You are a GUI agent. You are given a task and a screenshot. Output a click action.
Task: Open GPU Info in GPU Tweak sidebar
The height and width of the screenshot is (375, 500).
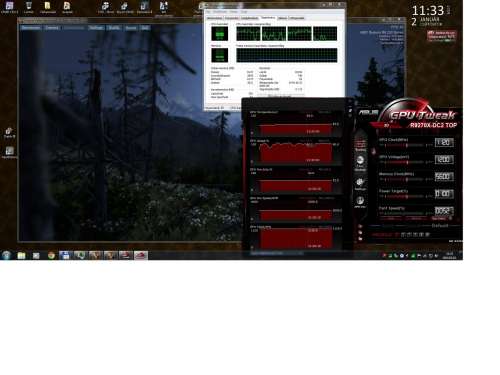360,202
